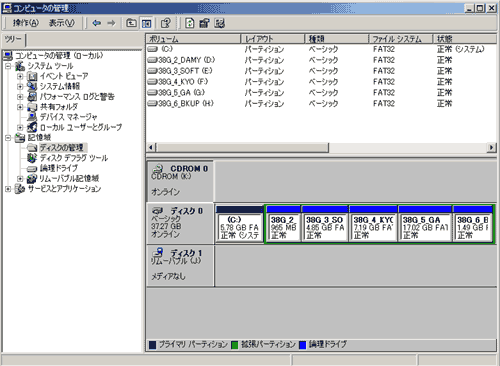Select the 38G_3_SO 4.85 GB partition block
500x366 pixels.
(x=325, y=224)
